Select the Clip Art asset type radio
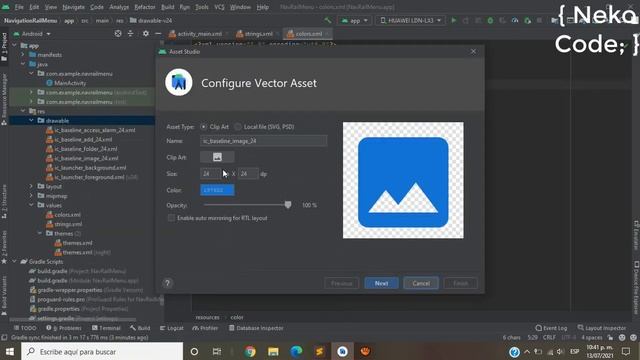Image resolution: width=640 pixels, height=360 pixels. (203, 127)
